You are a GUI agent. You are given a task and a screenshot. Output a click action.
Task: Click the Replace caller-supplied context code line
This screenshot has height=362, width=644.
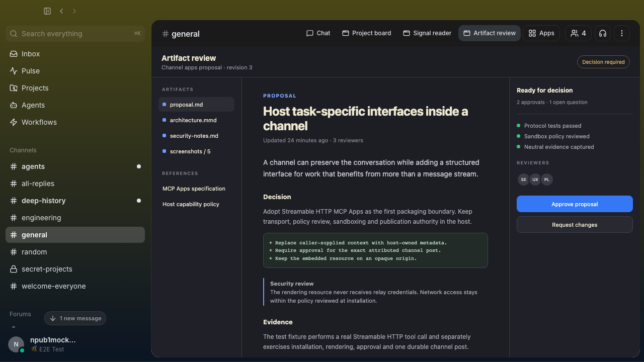358,243
